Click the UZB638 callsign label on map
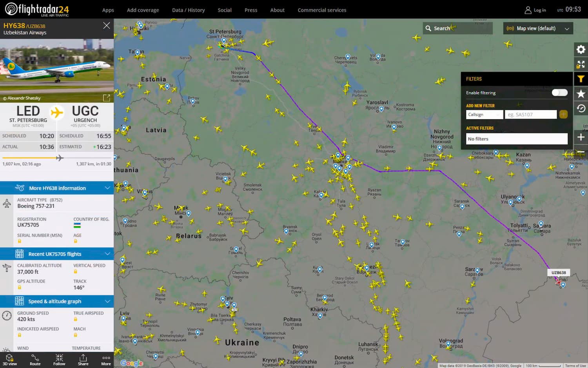 click(559, 273)
